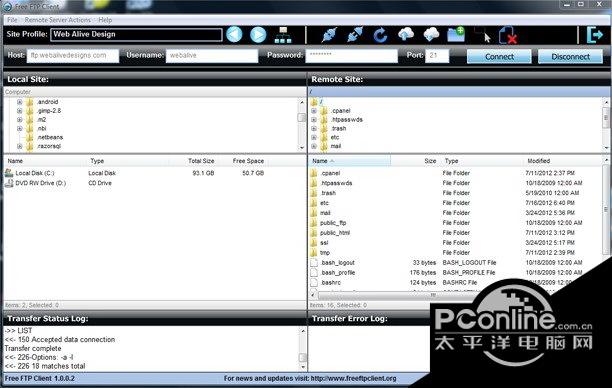Click the connect plug icon
612x388 pixels.
click(x=329, y=35)
